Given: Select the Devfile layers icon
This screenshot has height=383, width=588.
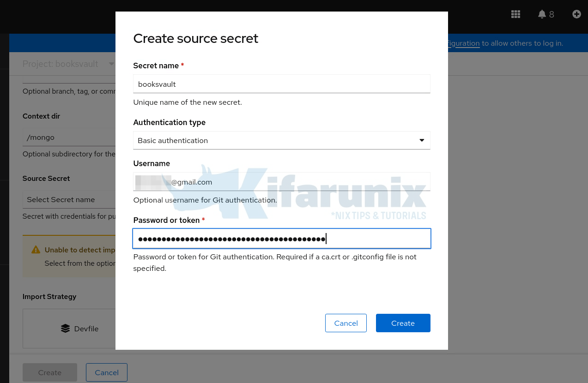Looking at the screenshot, I should [65, 329].
